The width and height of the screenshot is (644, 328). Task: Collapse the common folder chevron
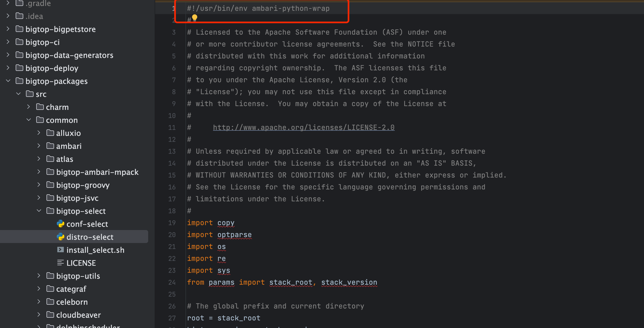point(29,120)
